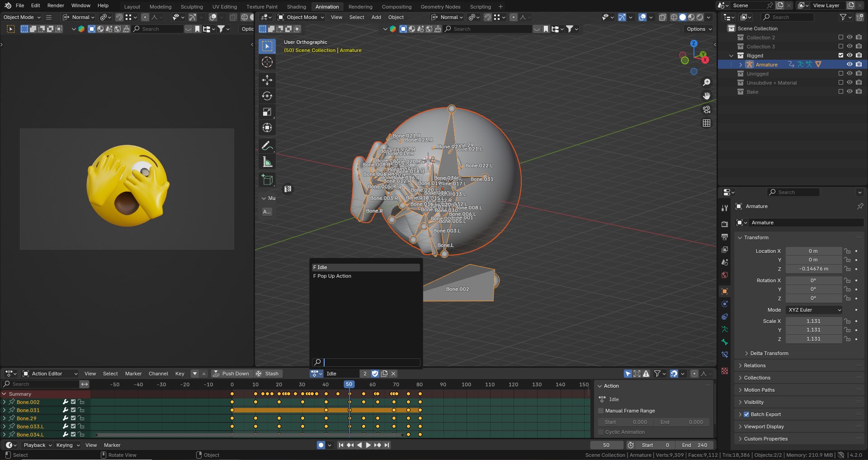Select the Annotate tool
This screenshot has width=868, height=460.
pos(267,146)
